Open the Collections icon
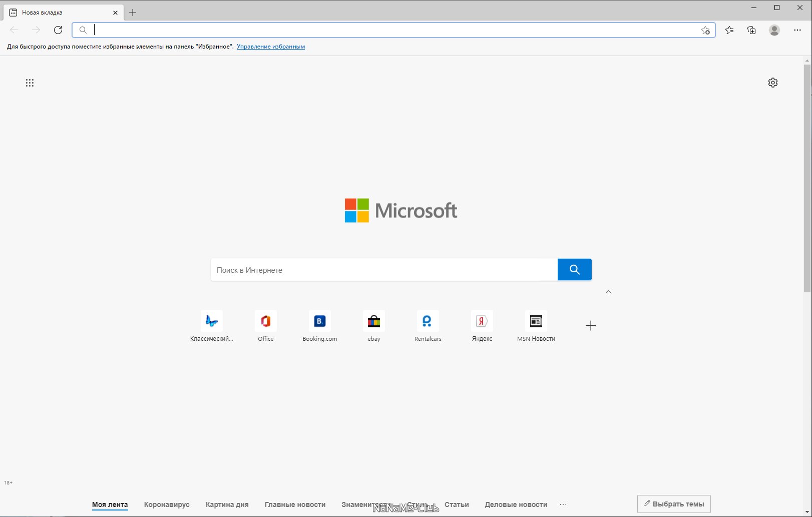 [751, 30]
